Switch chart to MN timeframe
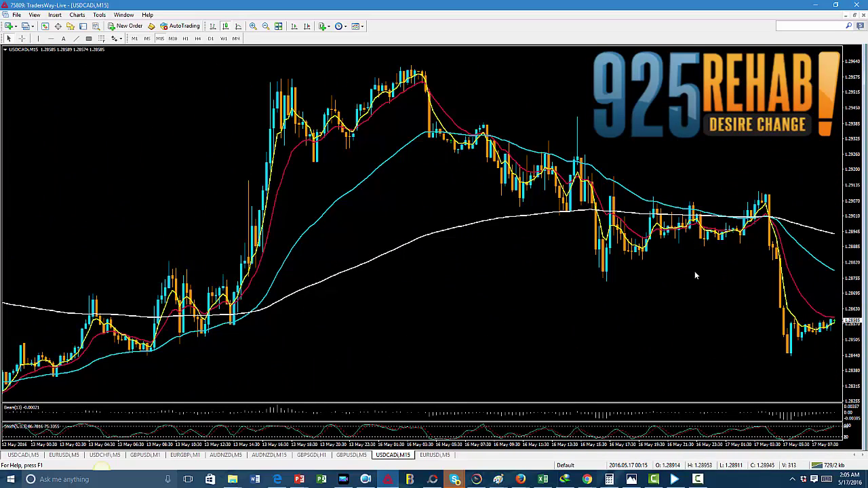The height and width of the screenshot is (488, 868). click(236, 39)
